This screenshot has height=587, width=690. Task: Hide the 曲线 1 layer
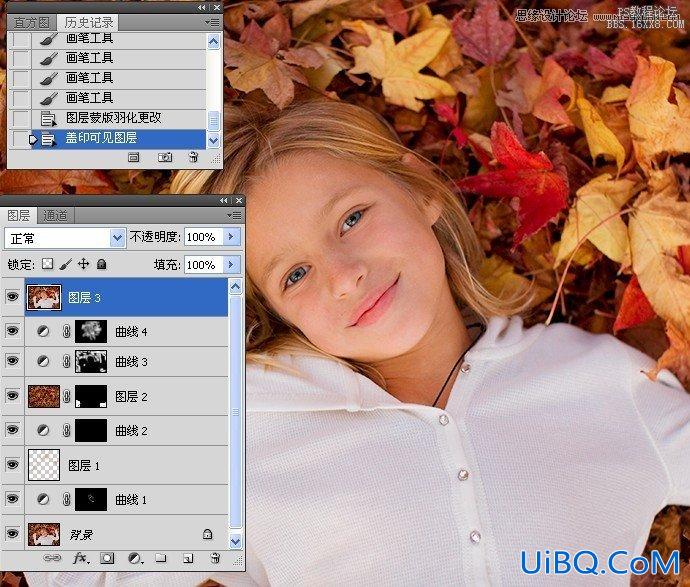12,499
